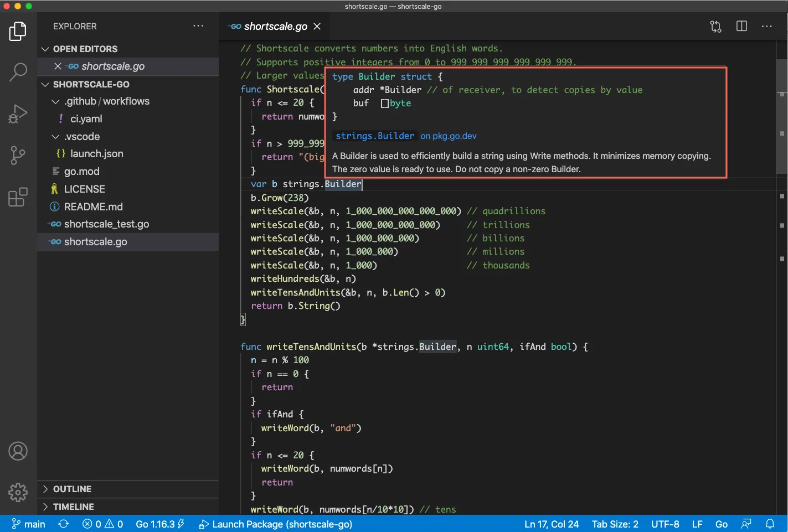Open the Extensions view
The height and width of the screenshot is (532, 788).
tap(18, 197)
